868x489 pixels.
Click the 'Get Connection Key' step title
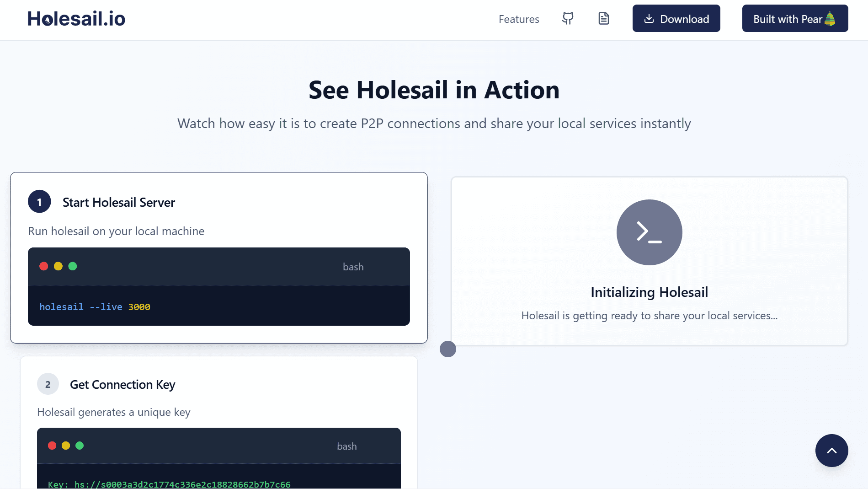(x=122, y=385)
